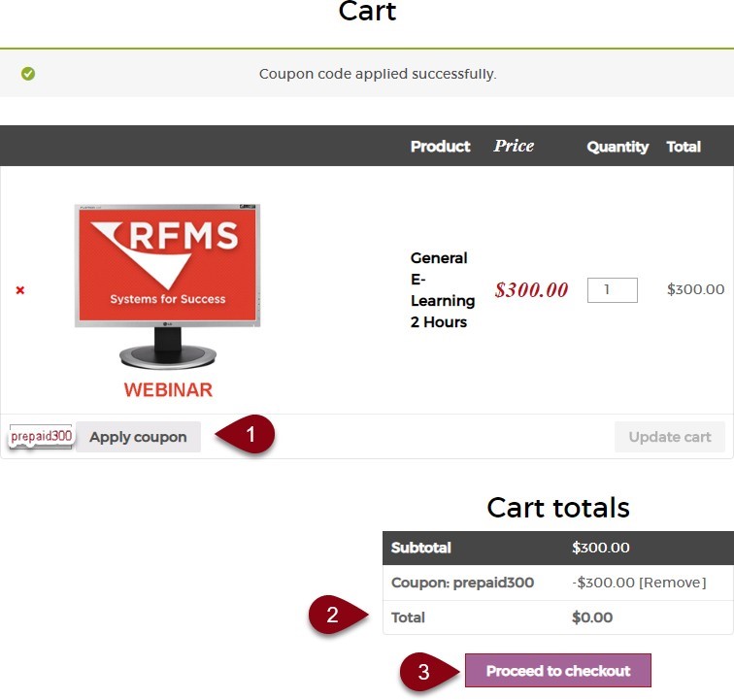The image size is (734, 700).
Task: Open the RFMS webinar product thumbnail
Action: coord(168,301)
